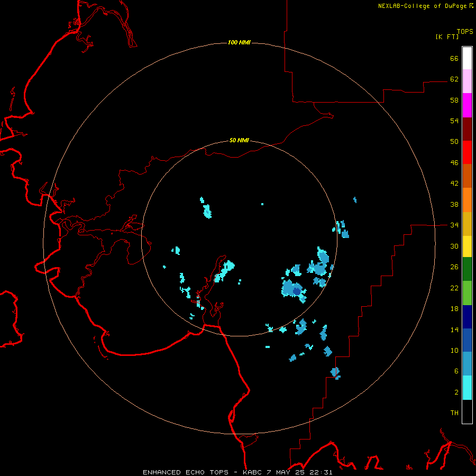Viewport: 476px width, 476px height.
Task: Click the light pink 62 kft swatch
Action: pyautogui.click(x=467, y=81)
